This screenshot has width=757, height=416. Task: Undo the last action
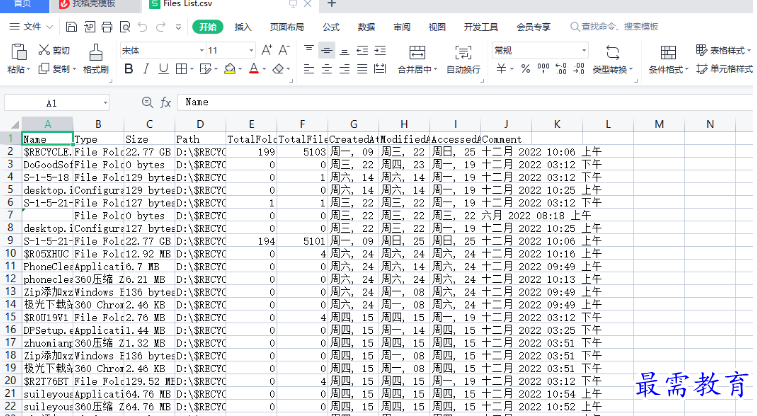pyautogui.click(x=142, y=27)
